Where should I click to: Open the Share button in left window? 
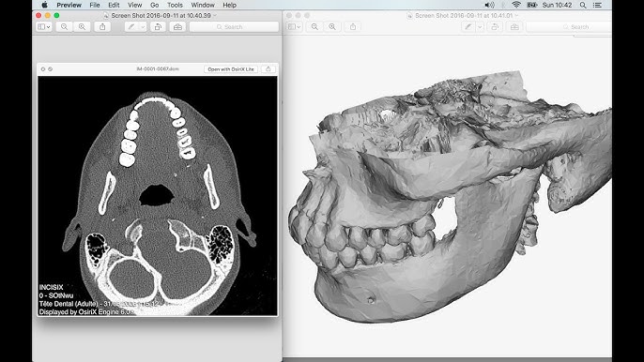[x=102, y=26]
